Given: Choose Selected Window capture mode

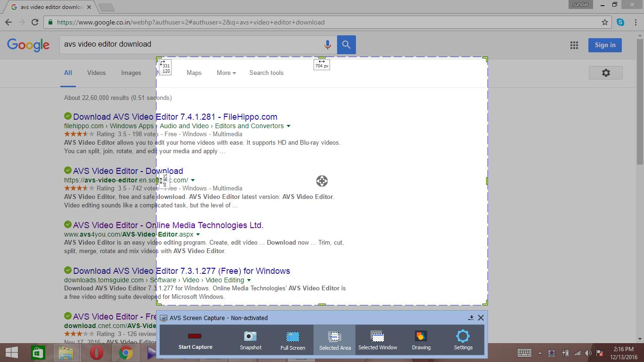Looking at the screenshot, I should pos(378,340).
